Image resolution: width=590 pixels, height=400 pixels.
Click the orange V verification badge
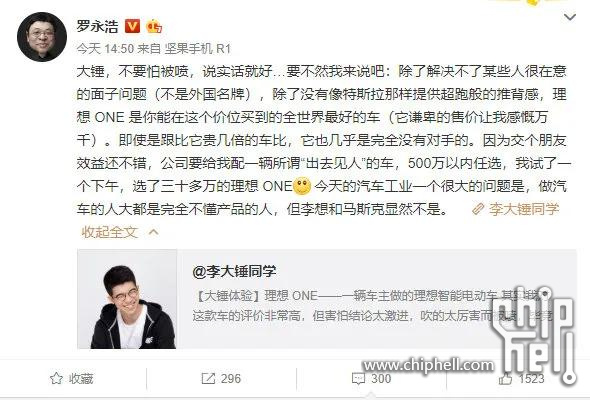(x=132, y=26)
